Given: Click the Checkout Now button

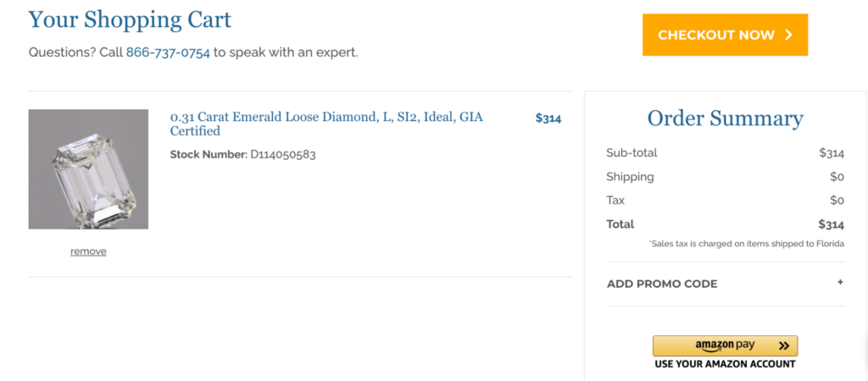Looking at the screenshot, I should [x=725, y=35].
